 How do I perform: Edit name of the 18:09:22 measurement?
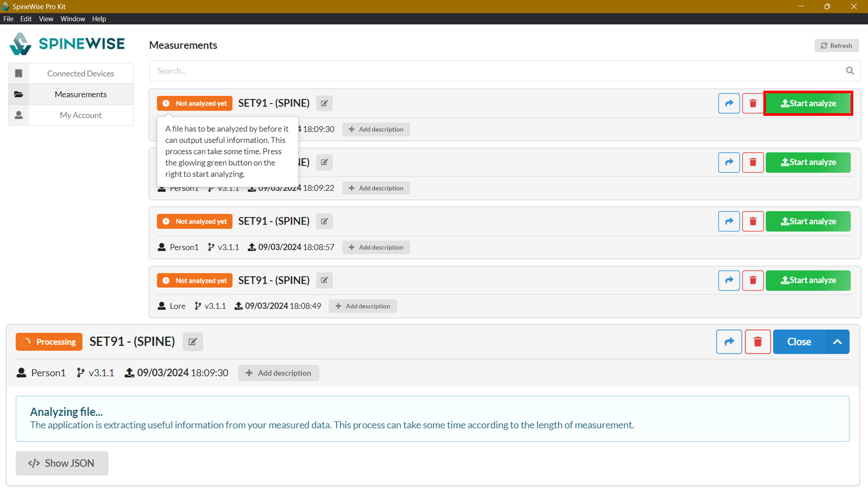pos(324,162)
